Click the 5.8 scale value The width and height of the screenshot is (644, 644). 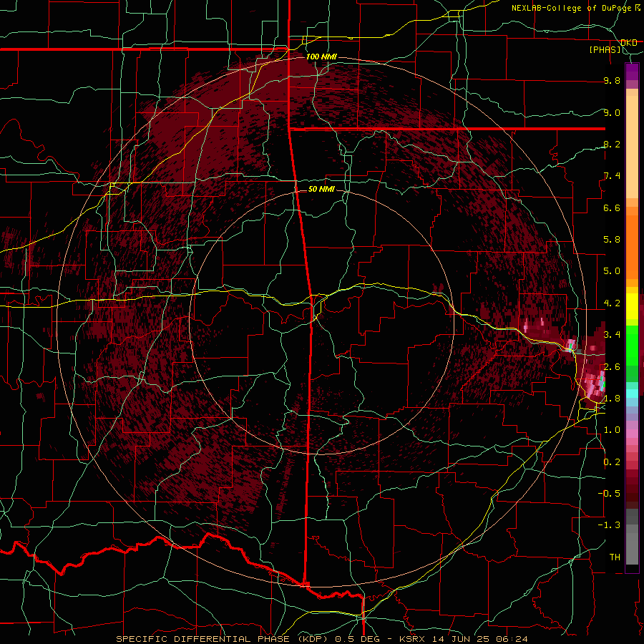[x=612, y=240]
